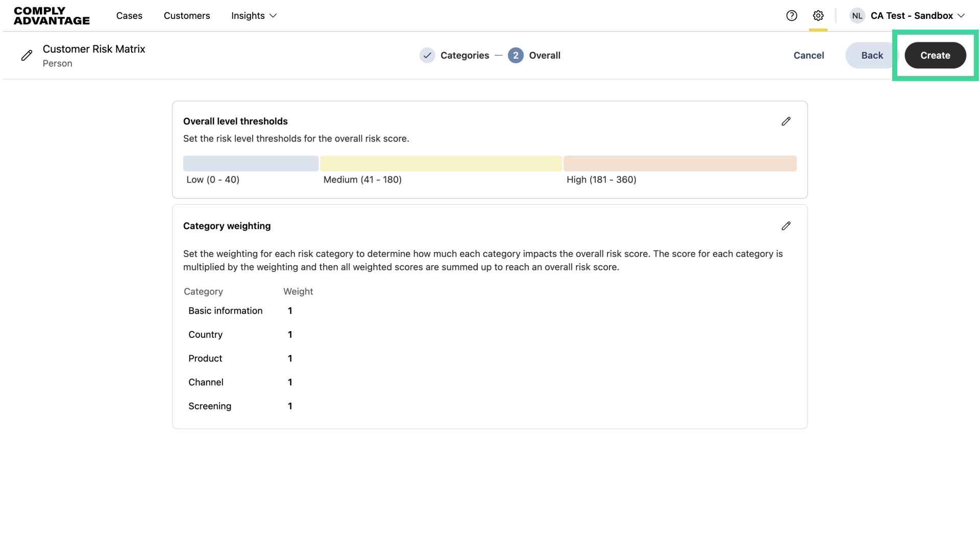Click the step 2 Overall circle
Screen dimensions: 980x551
pyautogui.click(x=516, y=56)
